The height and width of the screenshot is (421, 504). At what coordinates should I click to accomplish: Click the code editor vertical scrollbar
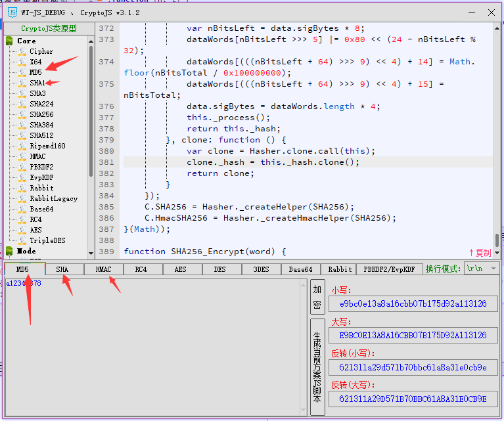(497, 131)
